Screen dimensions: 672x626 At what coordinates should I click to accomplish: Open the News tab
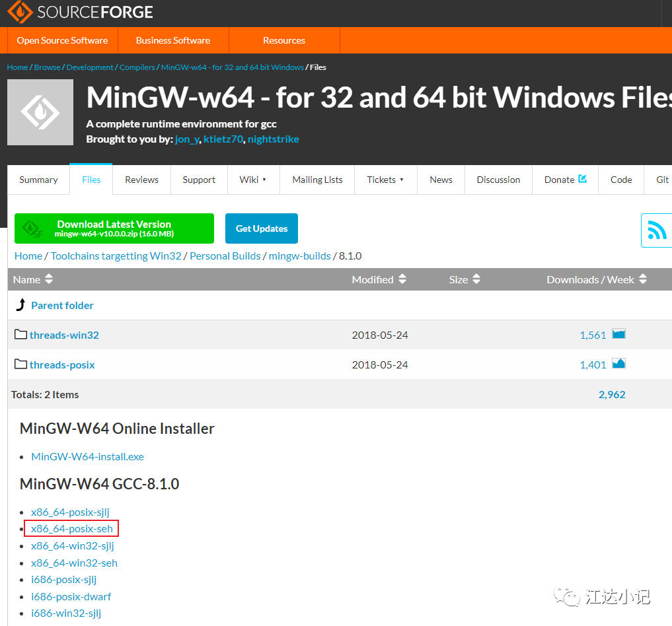[x=441, y=180]
